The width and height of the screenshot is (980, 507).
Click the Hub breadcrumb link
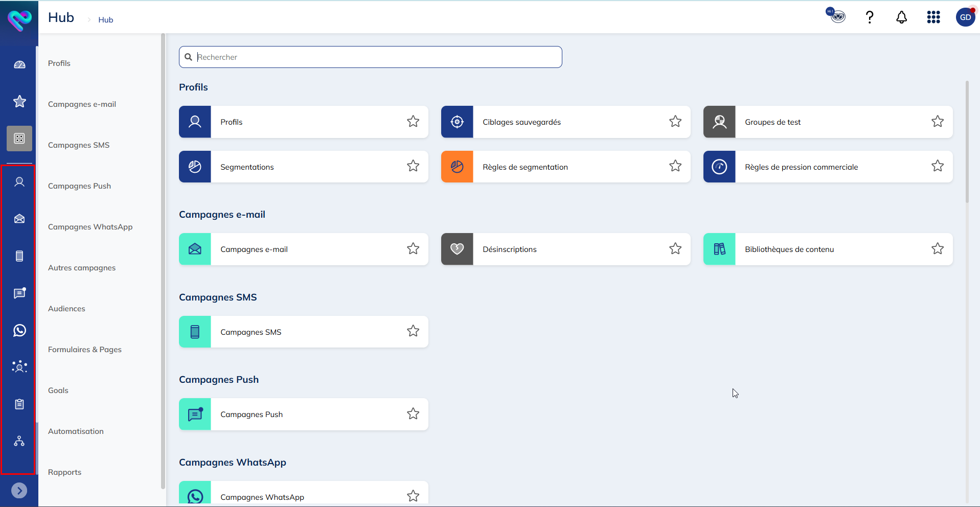tap(106, 20)
